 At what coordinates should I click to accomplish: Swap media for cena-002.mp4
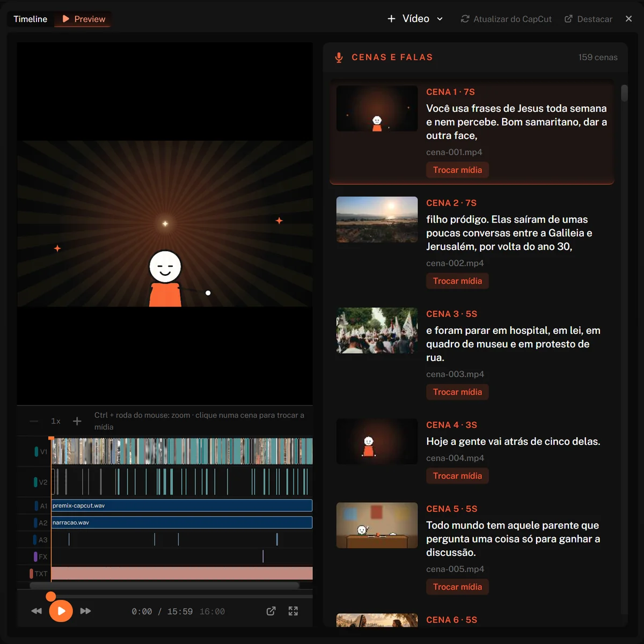[457, 281]
